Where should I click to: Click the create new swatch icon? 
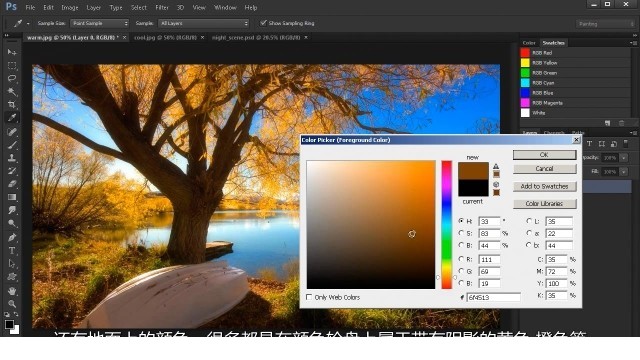607,123
